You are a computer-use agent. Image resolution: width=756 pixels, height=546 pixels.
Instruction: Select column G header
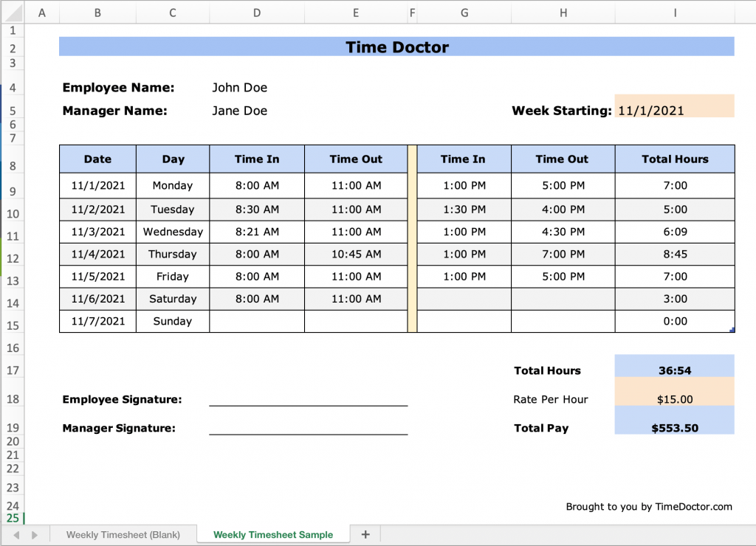pyautogui.click(x=464, y=13)
